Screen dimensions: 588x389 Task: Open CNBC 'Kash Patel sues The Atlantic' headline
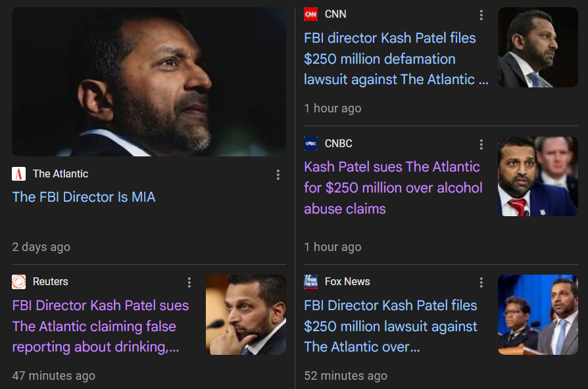click(393, 188)
